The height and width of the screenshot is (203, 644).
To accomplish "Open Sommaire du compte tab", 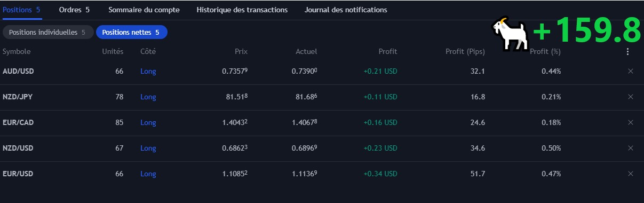I will (144, 10).
